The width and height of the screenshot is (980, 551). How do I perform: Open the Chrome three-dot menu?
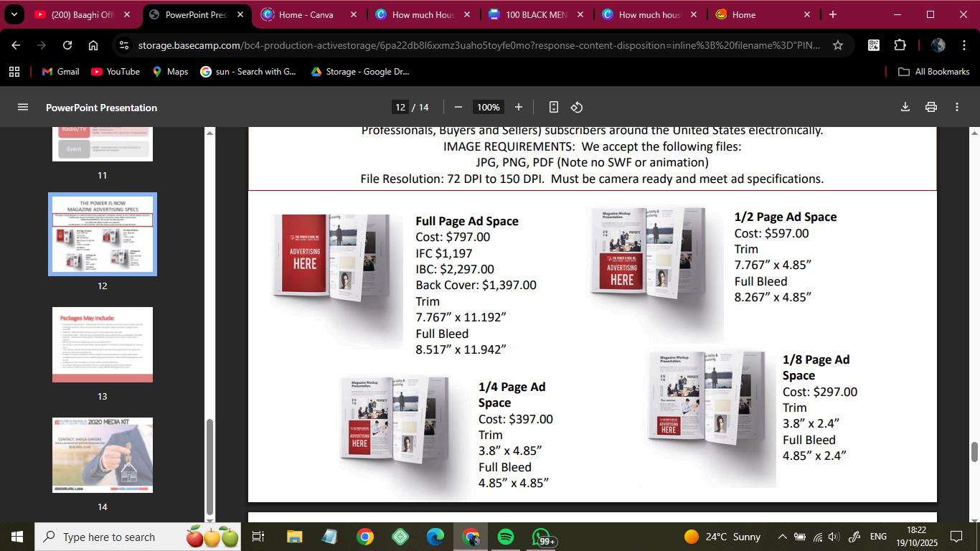tap(963, 45)
